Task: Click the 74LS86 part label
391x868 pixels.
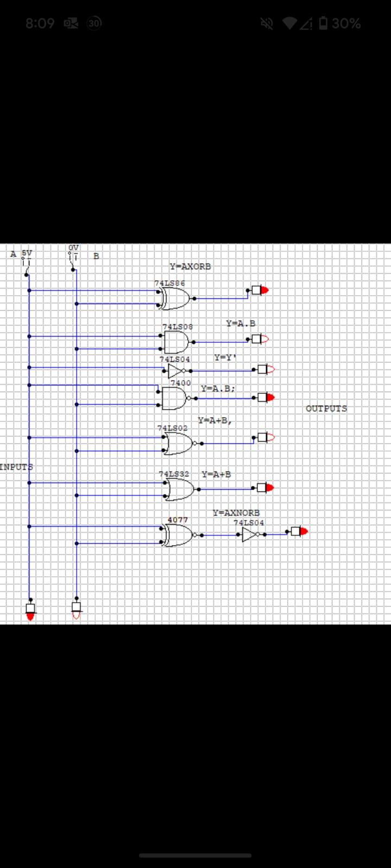Action: click(x=169, y=283)
